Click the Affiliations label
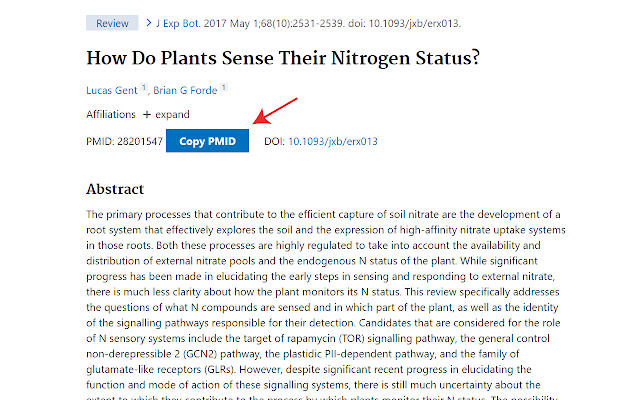This screenshot has height=400, width=640. (111, 114)
